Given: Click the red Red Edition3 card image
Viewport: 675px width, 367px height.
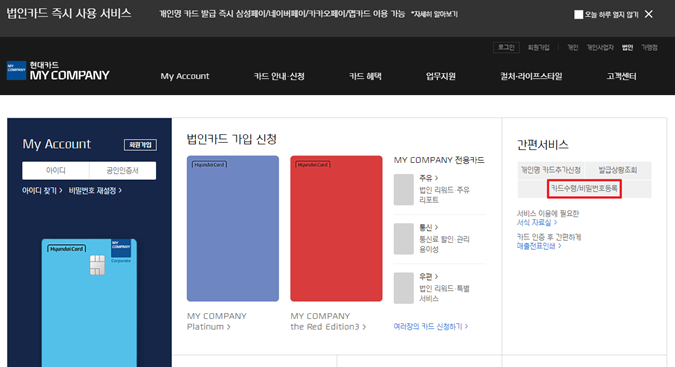Looking at the screenshot, I should click(336, 228).
